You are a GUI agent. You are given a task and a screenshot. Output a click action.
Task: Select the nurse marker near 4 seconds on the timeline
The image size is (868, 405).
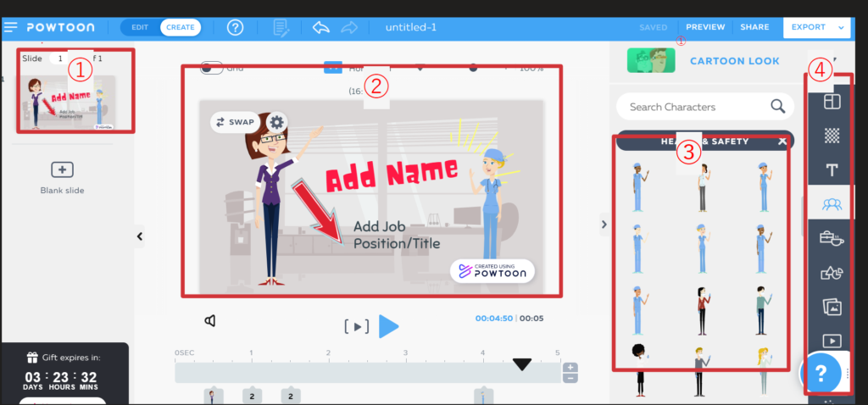tap(483, 397)
